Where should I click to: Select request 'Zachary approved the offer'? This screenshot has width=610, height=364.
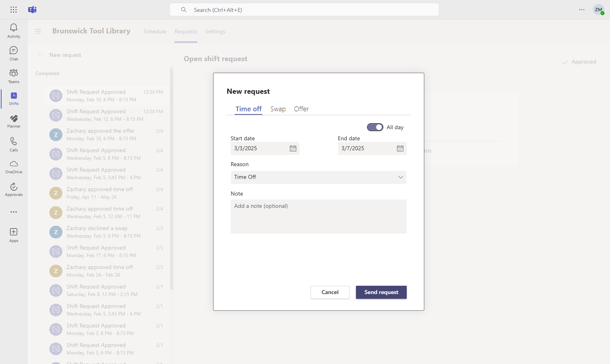pos(107,135)
